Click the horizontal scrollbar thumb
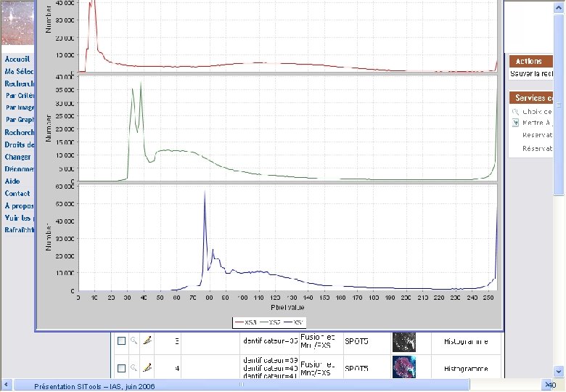This screenshot has width=566, height=392. pyautogui.click(x=241, y=385)
